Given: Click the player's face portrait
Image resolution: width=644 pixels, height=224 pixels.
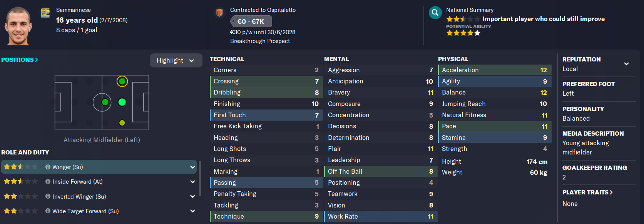Looking at the screenshot, I should tap(18, 26).
